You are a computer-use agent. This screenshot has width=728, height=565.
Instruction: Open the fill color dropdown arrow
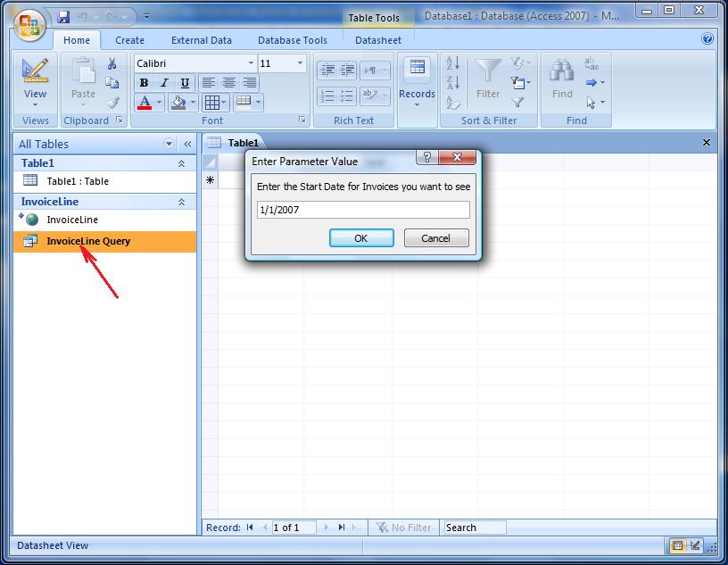[193, 103]
